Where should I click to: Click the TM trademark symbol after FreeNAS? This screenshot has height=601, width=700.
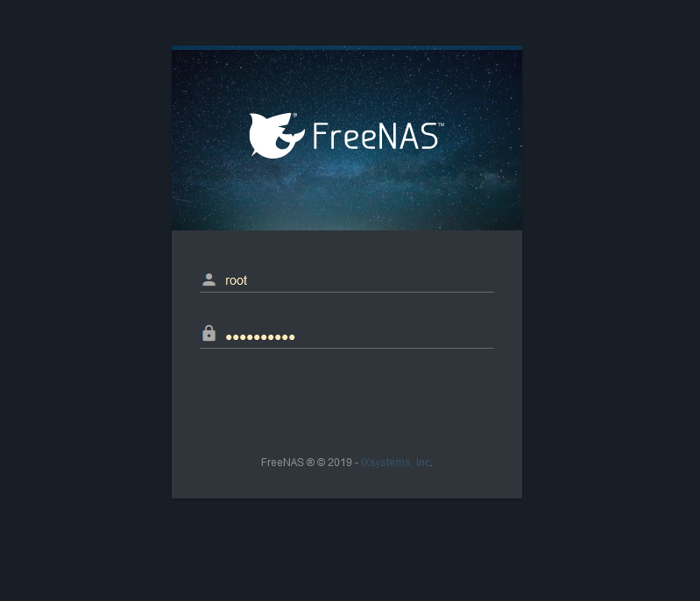tap(441, 124)
